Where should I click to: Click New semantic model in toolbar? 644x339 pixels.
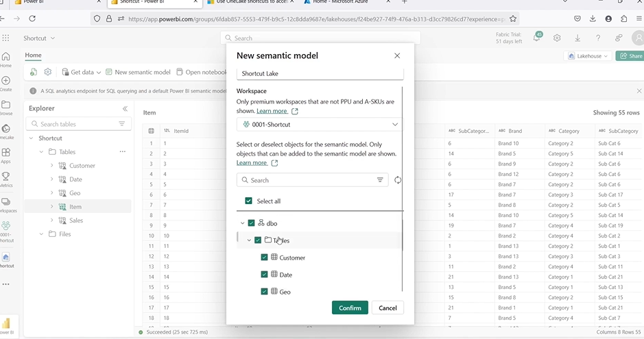tap(138, 72)
